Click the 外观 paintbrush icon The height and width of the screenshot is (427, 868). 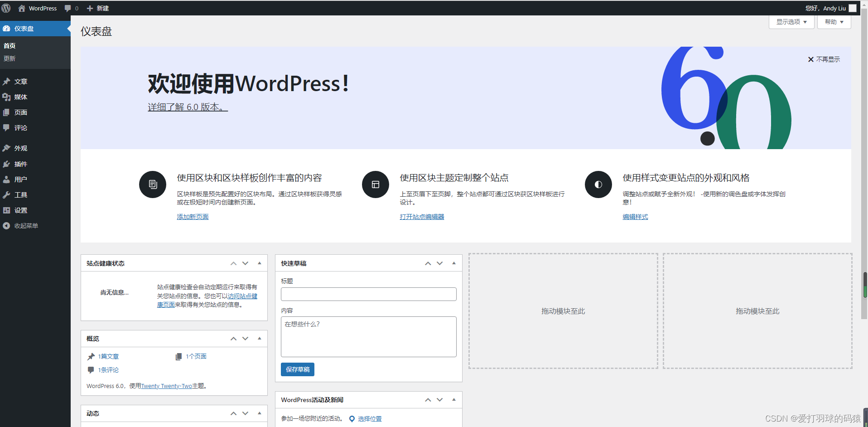pos(6,148)
